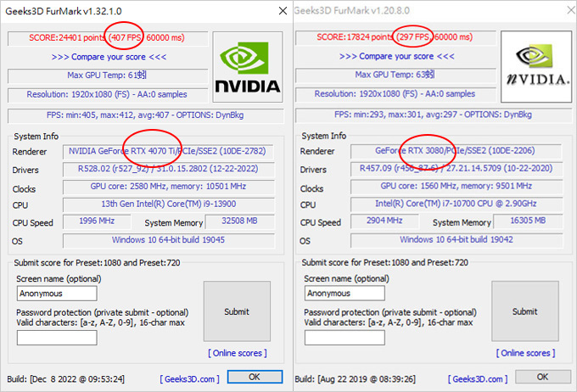
Task: Click Submit button in v1.32.1.0 window
Action: pos(237,311)
